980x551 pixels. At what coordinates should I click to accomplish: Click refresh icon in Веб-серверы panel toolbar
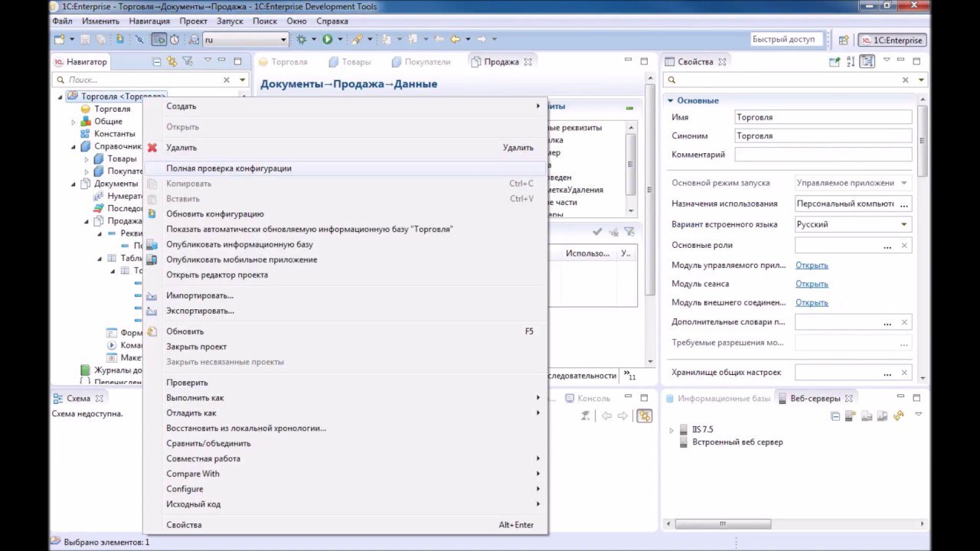pyautogui.click(x=899, y=416)
